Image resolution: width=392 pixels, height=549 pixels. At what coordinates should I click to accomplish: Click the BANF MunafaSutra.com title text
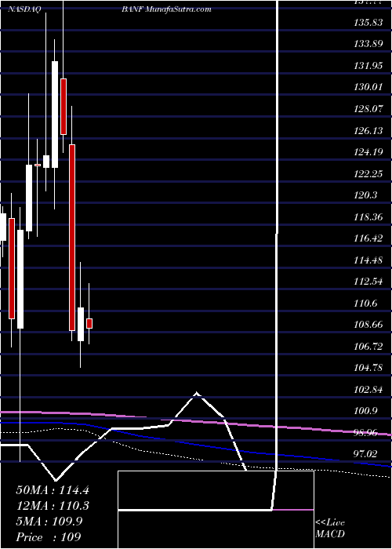(166, 9)
